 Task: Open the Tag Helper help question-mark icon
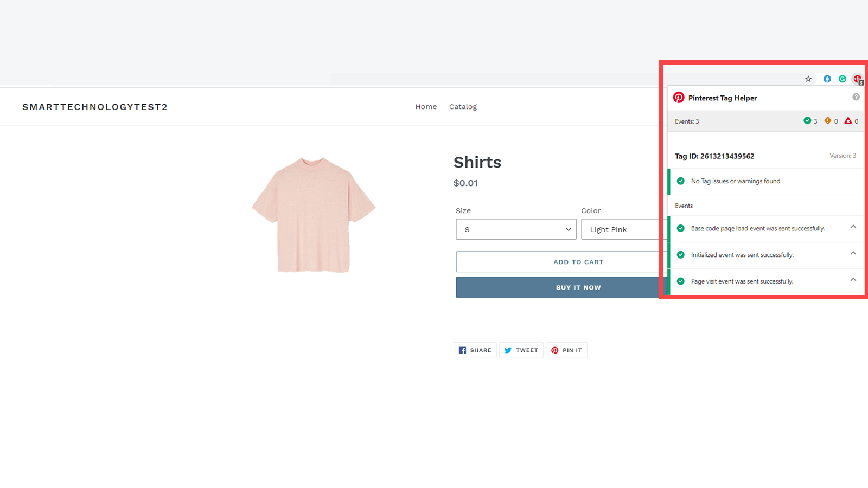pyautogui.click(x=856, y=97)
